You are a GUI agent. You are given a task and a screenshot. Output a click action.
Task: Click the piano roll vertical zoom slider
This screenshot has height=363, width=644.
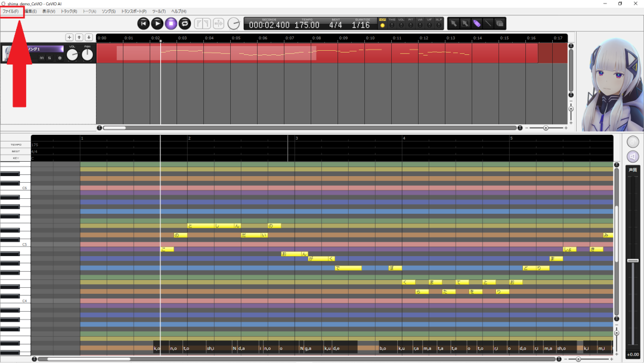617,333
